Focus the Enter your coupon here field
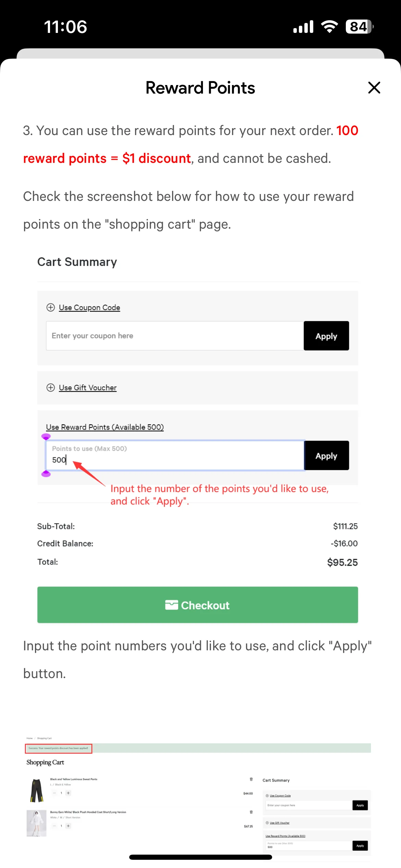 point(175,336)
